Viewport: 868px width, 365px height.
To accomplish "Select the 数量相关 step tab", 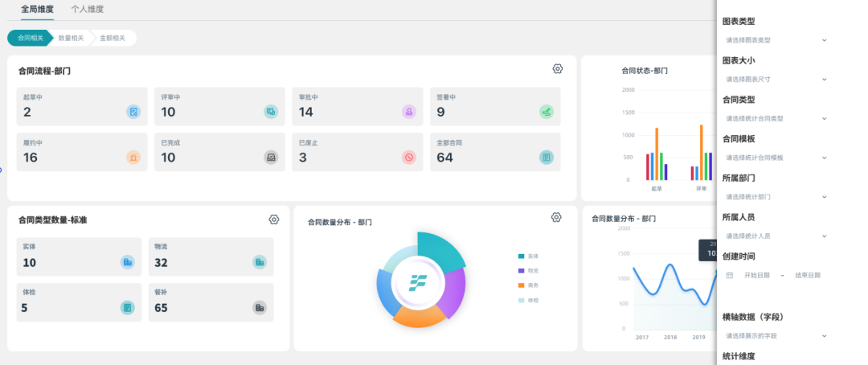I will click(71, 38).
